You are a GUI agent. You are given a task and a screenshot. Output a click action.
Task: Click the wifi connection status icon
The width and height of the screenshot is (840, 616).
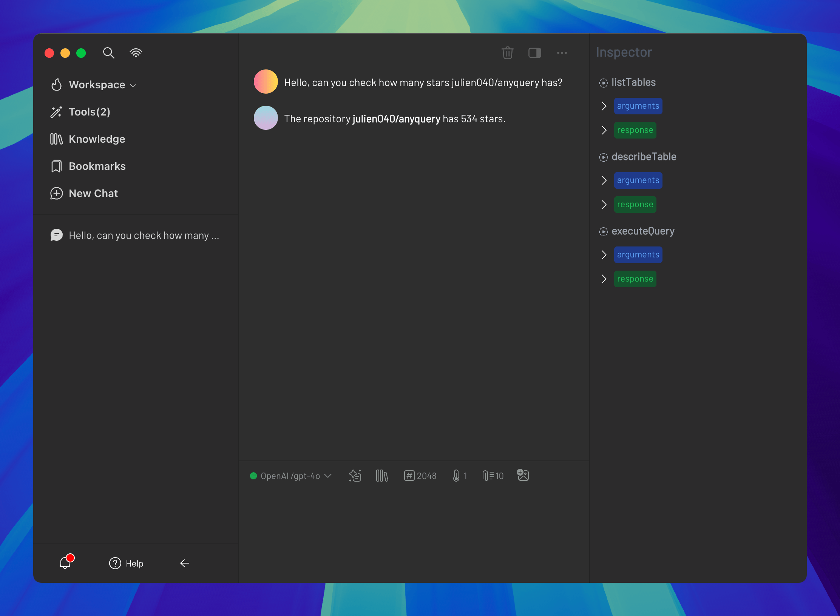pyautogui.click(x=136, y=53)
